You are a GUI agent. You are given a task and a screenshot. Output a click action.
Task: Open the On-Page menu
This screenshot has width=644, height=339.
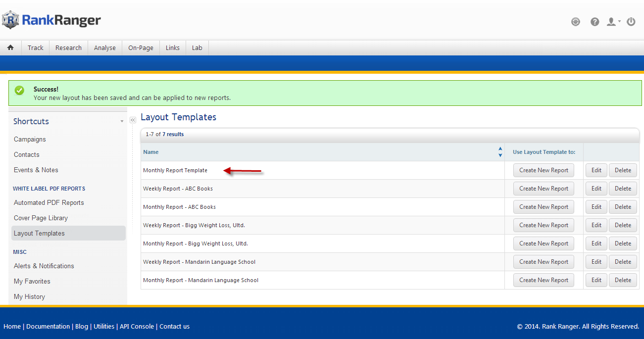[x=141, y=48]
